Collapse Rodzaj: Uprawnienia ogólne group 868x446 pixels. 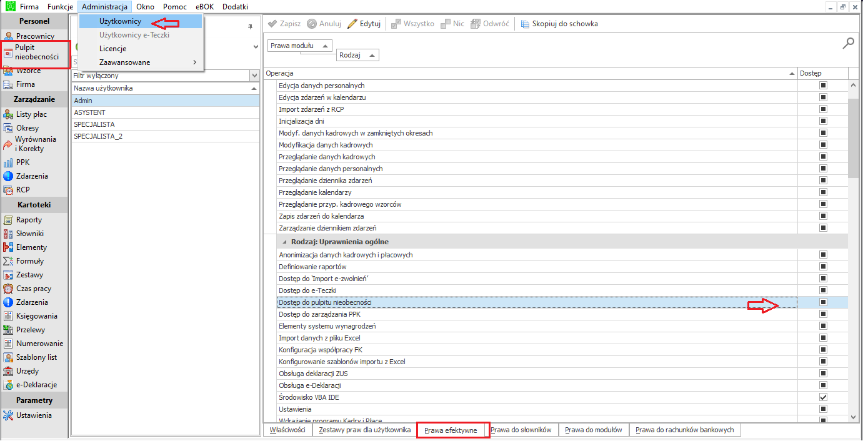click(285, 242)
